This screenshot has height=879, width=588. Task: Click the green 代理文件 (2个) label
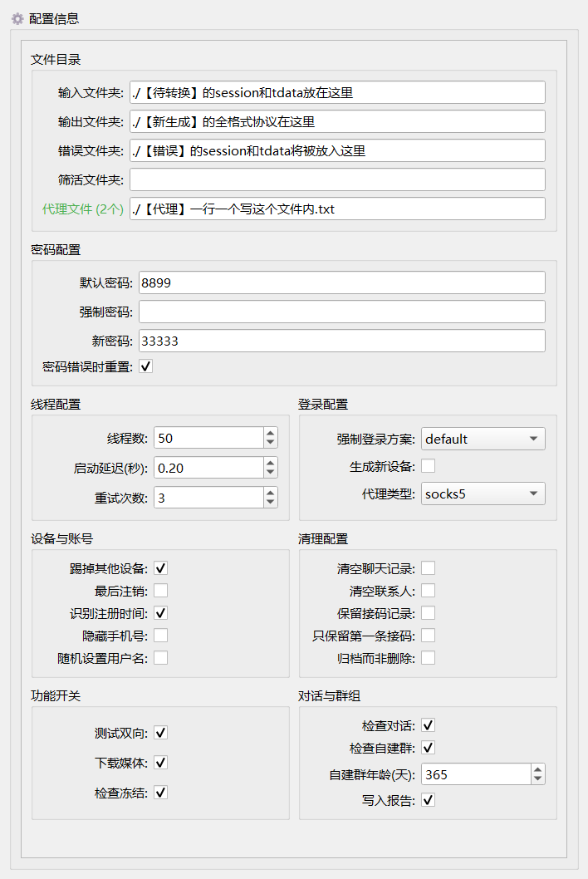82,209
